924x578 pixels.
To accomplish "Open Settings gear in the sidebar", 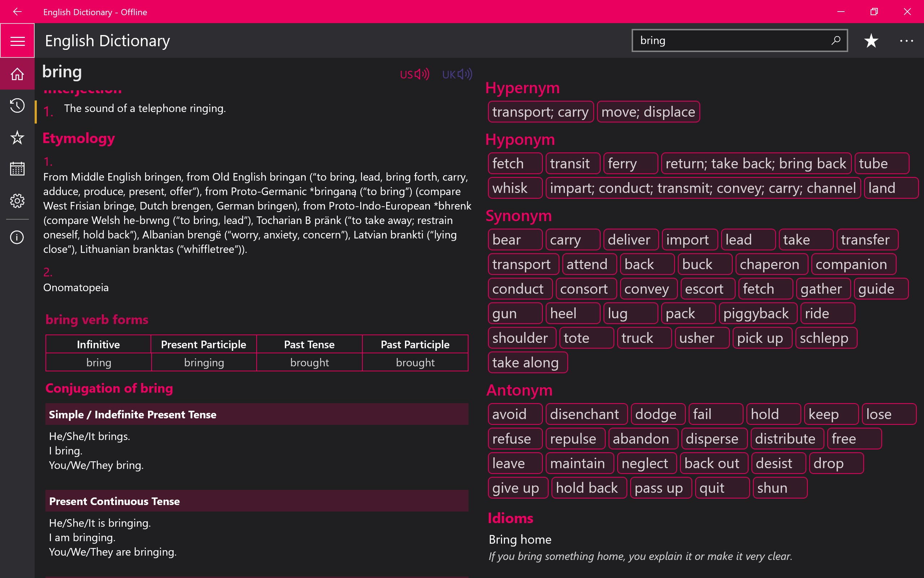I will point(17,200).
